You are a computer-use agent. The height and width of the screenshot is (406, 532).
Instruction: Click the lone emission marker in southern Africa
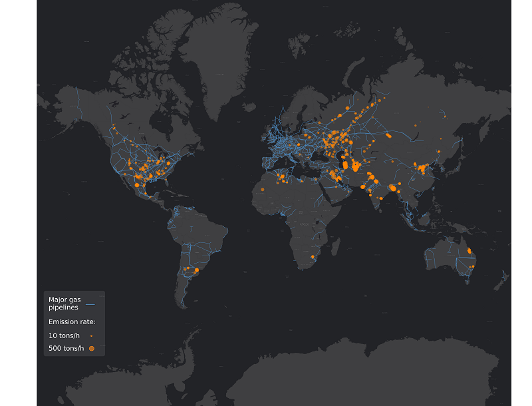313,257
